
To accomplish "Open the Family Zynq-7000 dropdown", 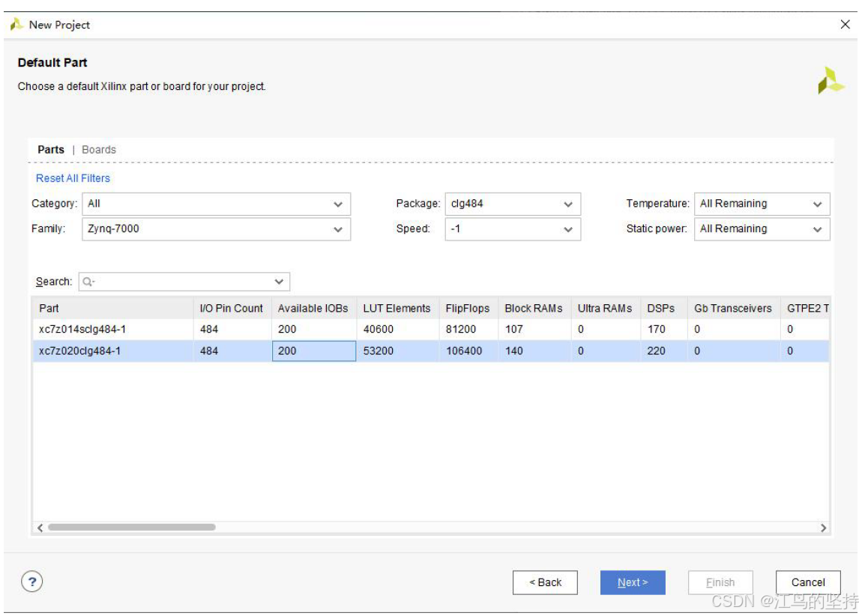I will [216, 229].
